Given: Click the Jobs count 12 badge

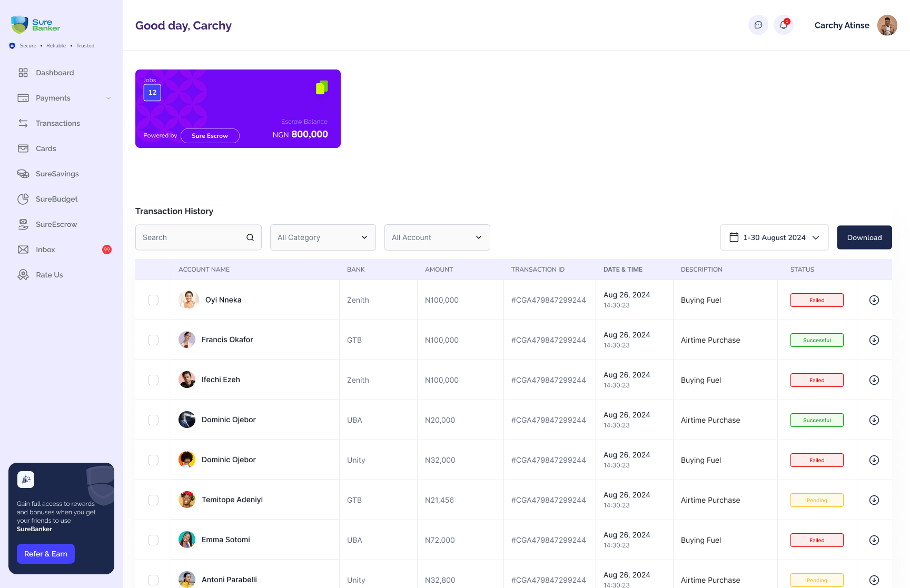Looking at the screenshot, I should click(x=152, y=93).
